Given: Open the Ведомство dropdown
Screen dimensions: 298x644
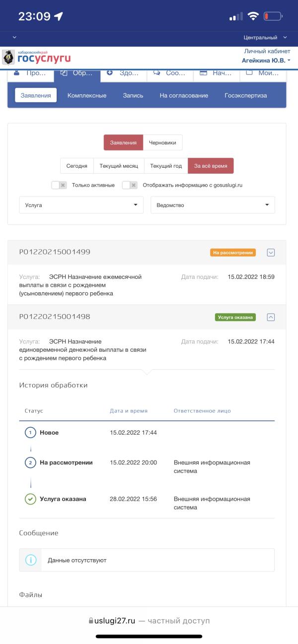Looking at the screenshot, I should [x=213, y=205].
